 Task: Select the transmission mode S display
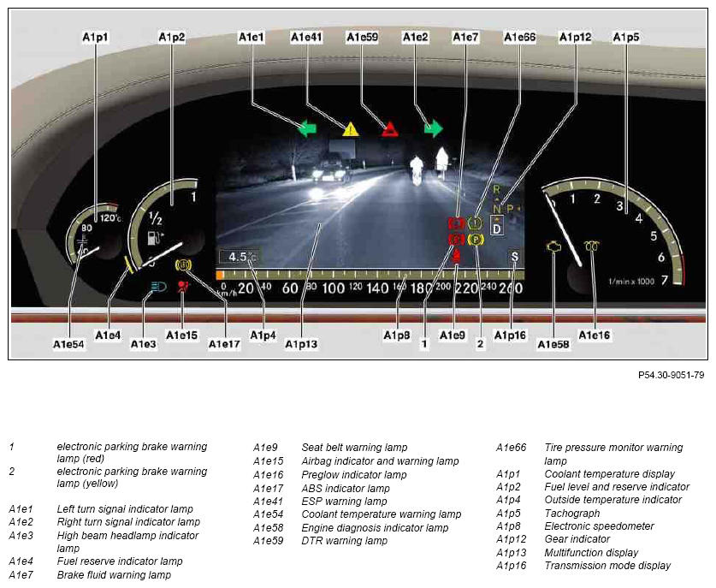coord(514,256)
